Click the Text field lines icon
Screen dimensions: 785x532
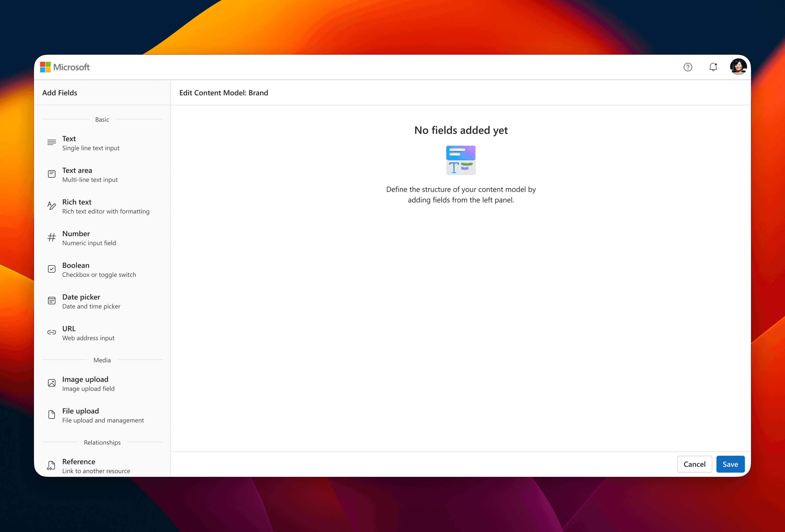[x=52, y=143]
